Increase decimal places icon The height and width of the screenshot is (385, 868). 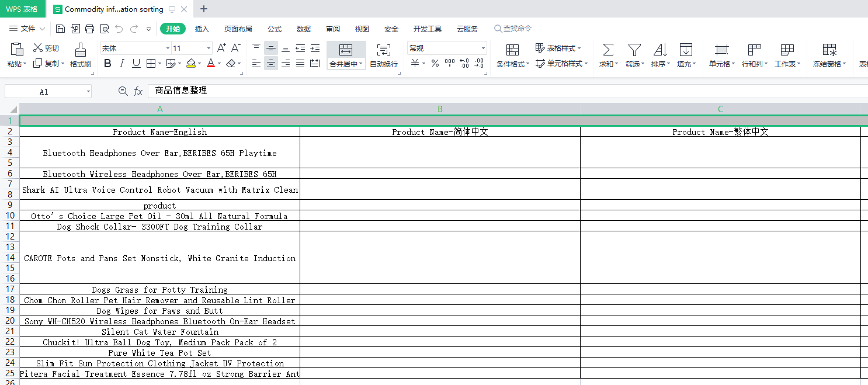tap(464, 64)
